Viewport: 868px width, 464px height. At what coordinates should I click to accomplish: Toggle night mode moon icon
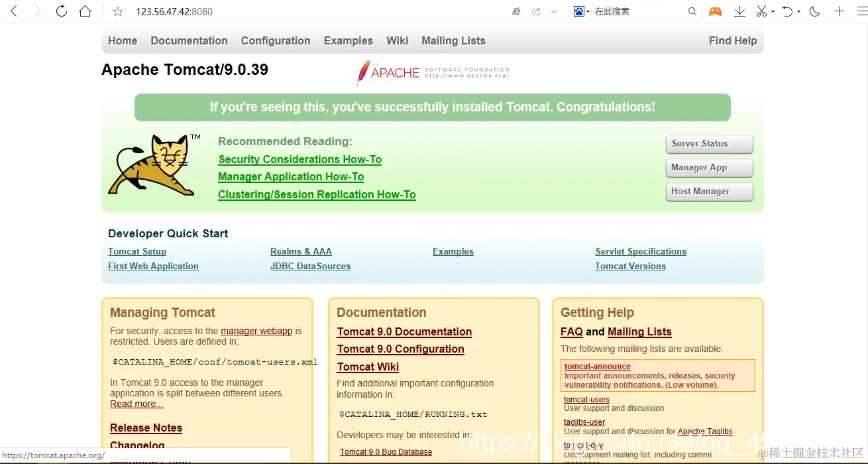pyautogui.click(x=815, y=11)
